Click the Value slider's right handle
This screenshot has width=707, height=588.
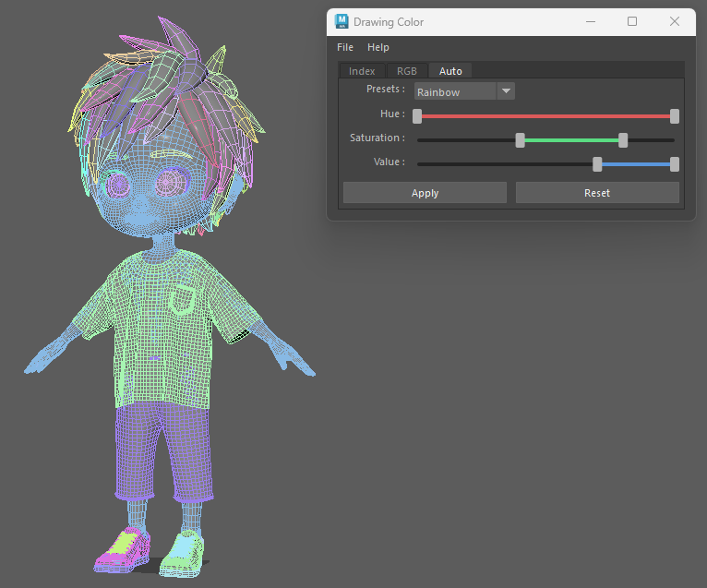coord(675,164)
